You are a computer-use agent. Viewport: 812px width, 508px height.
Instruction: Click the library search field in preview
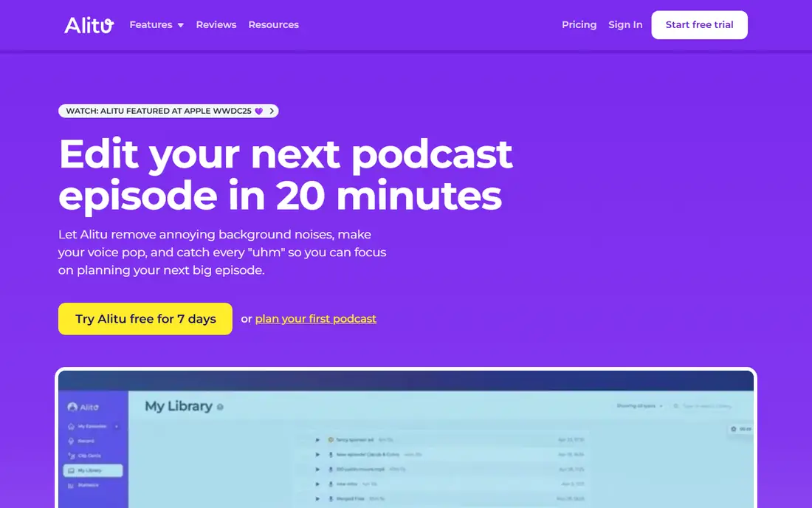point(704,406)
